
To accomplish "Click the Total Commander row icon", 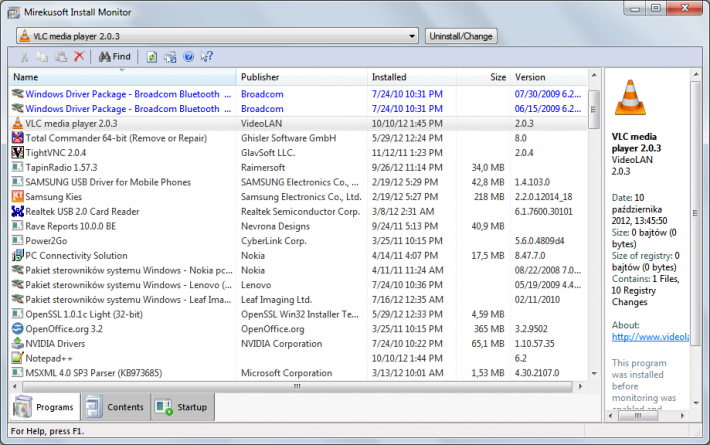I will 17,138.
